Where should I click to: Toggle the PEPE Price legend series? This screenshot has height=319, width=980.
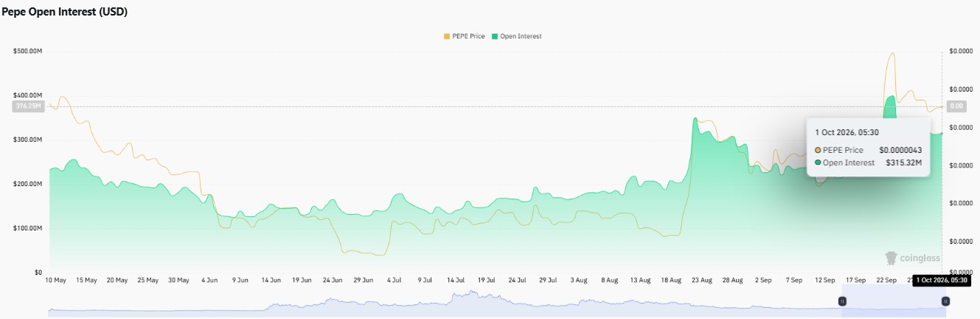point(464,36)
